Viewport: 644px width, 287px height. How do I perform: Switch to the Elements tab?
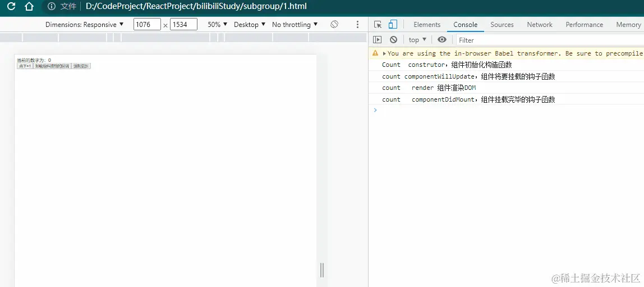click(427, 25)
